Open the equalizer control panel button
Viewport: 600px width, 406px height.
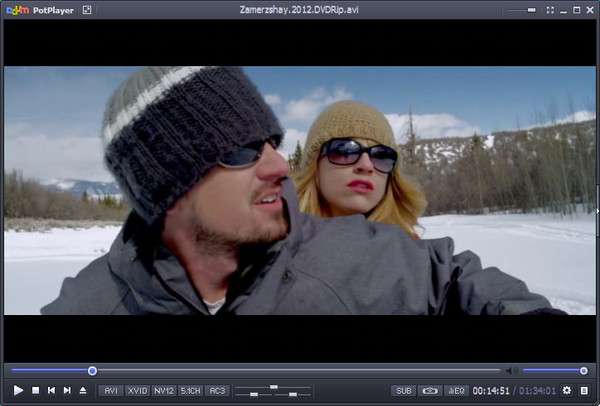pos(457,390)
